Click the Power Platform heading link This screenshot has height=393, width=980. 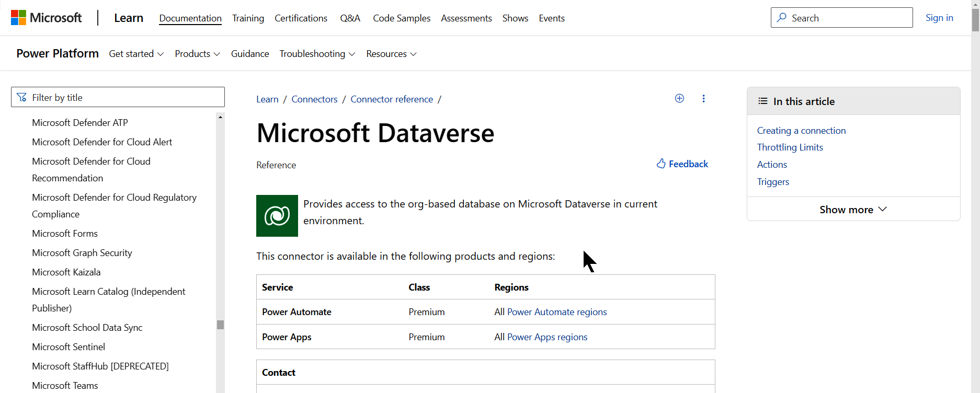click(58, 53)
